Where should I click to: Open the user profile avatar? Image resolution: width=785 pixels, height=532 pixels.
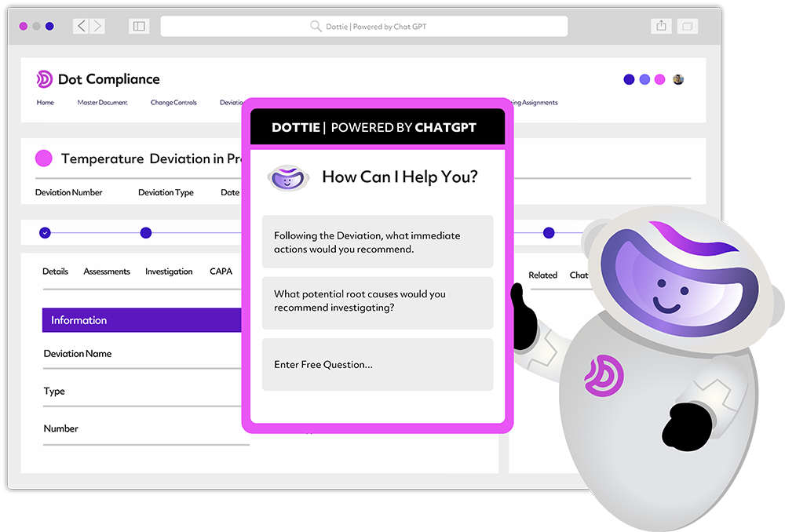[678, 79]
